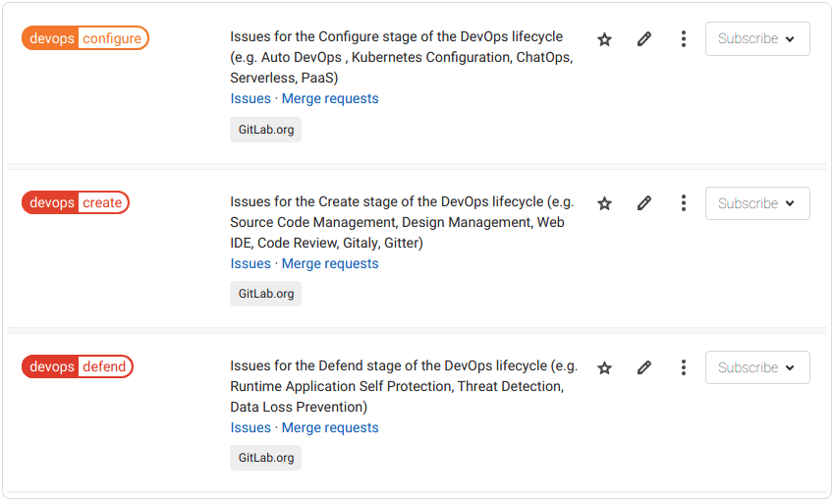Star the devops create label
834x504 pixels.
tap(605, 203)
